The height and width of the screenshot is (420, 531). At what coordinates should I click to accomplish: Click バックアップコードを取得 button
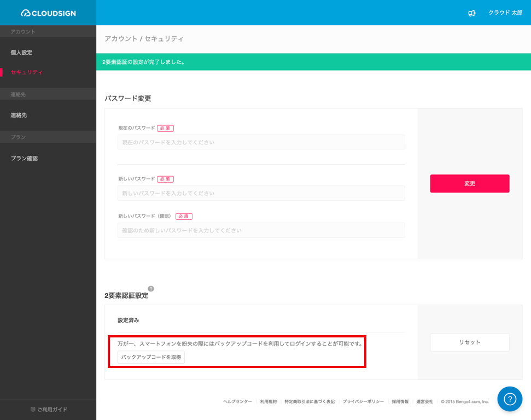[x=151, y=357]
